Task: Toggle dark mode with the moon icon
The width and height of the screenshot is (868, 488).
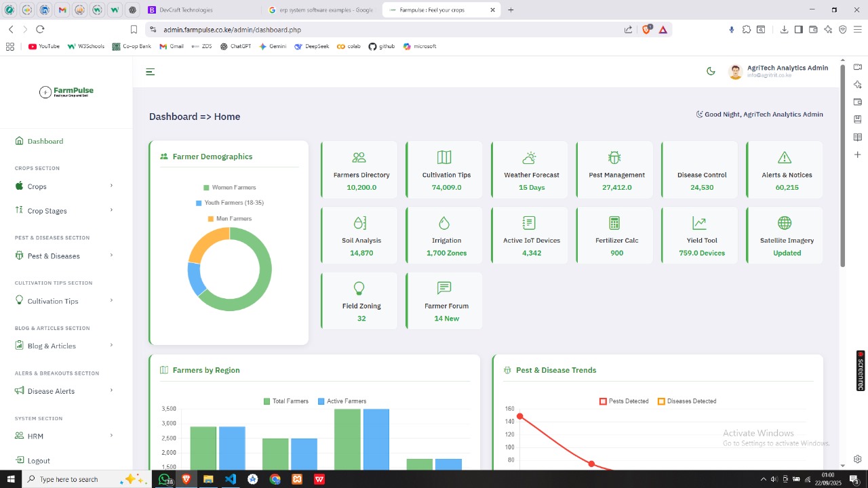Action: 711,71
